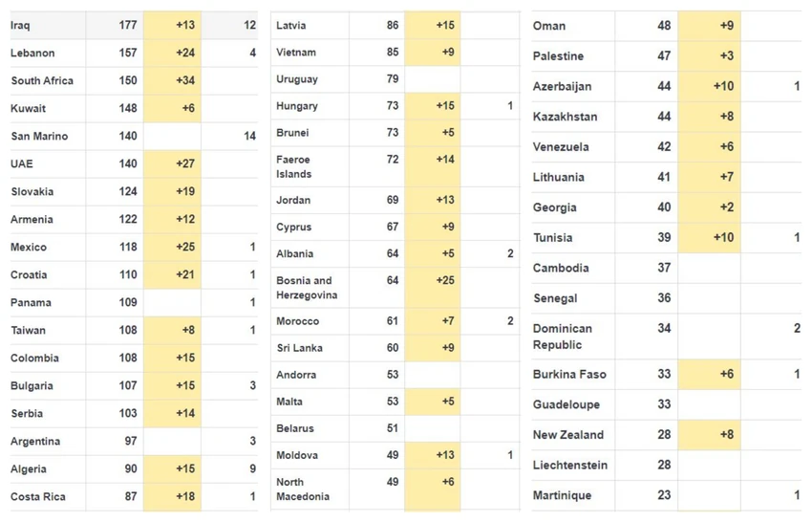Click the highlighted +34 cell for South Africa
This screenshot has width=812, height=522.
coord(172,80)
